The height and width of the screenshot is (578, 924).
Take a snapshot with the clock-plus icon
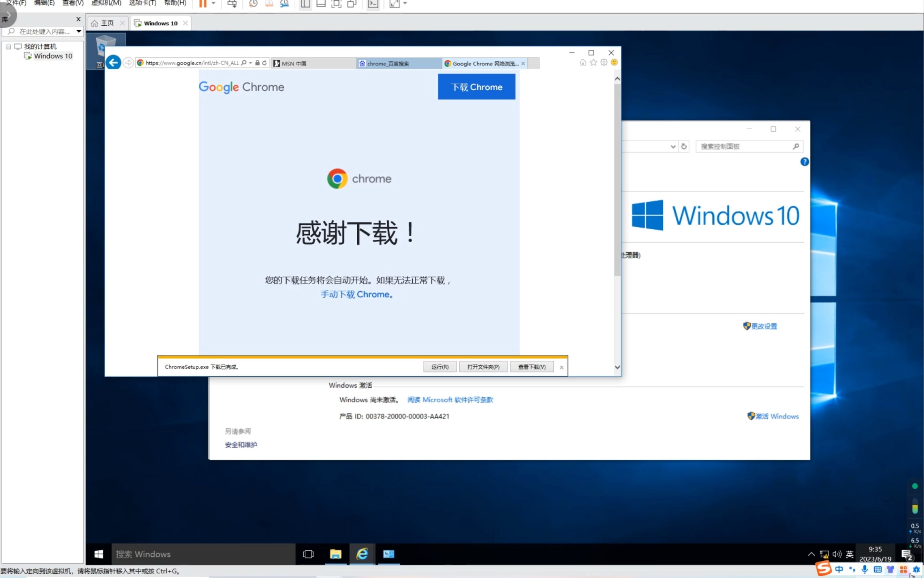(x=253, y=4)
